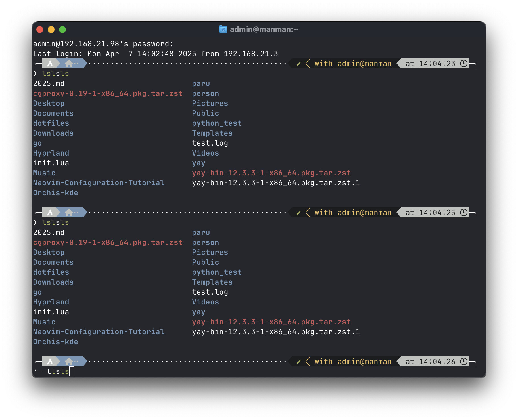Screen dimensions: 518x420
Task: Click the green checkmark in the 14:04:26 prompt
Action: click(x=298, y=362)
